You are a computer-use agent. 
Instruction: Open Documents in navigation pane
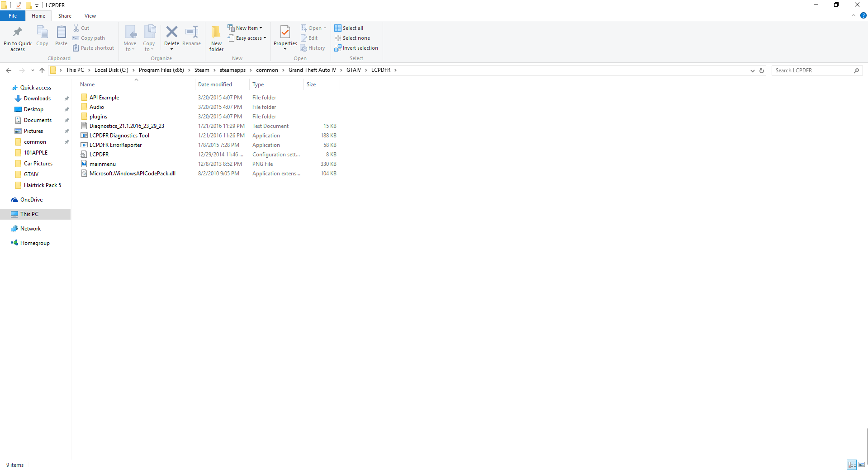(x=38, y=120)
